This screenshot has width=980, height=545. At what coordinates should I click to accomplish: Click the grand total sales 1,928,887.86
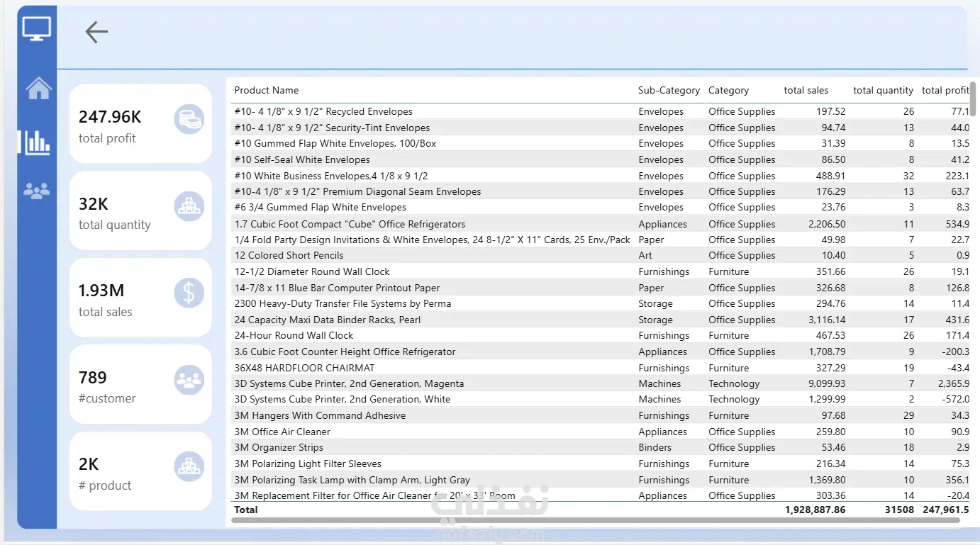[815, 510]
